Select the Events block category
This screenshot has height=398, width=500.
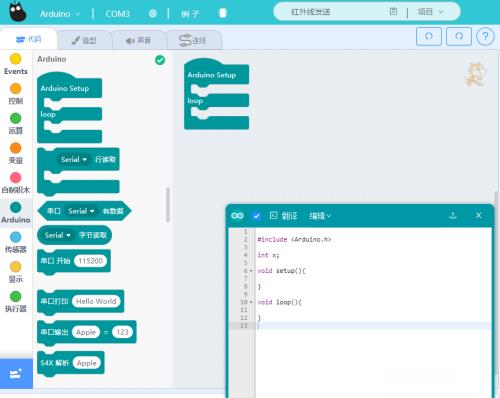click(x=16, y=65)
